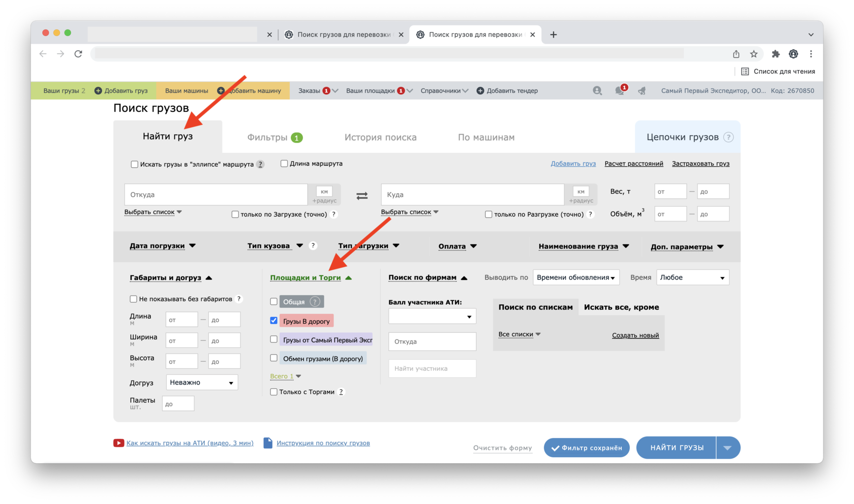
Task: Click the help icon next to ellipse route option
Action: click(260, 164)
